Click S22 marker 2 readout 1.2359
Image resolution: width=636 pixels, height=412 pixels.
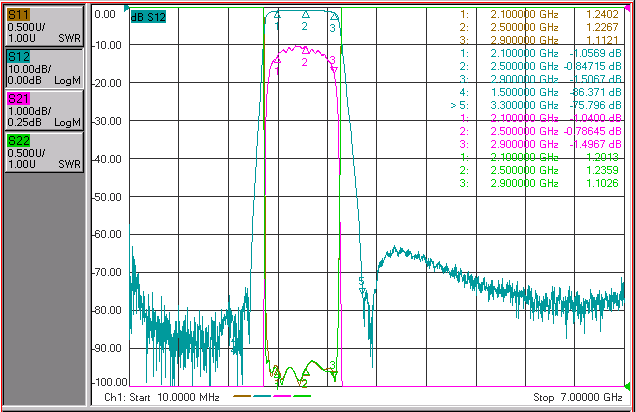pyautogui.click(x=602, y=170)
